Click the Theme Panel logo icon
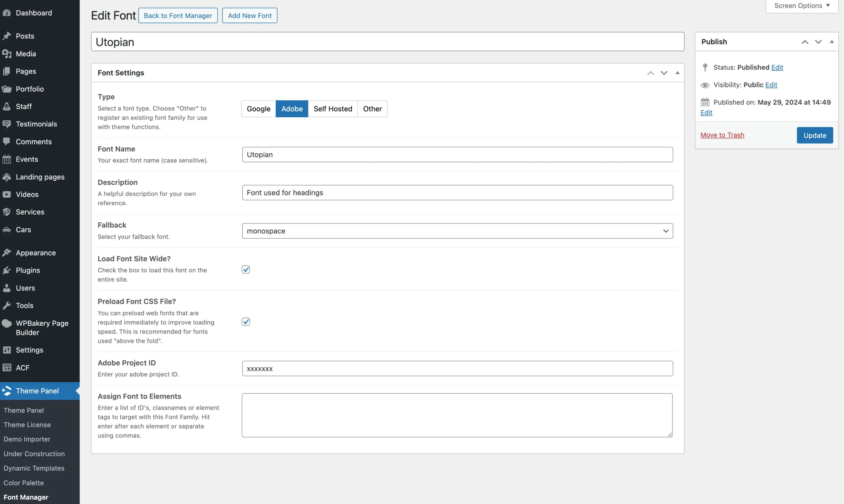The width and height of the screenshot is (844, 504). click(x=7, y=391)
